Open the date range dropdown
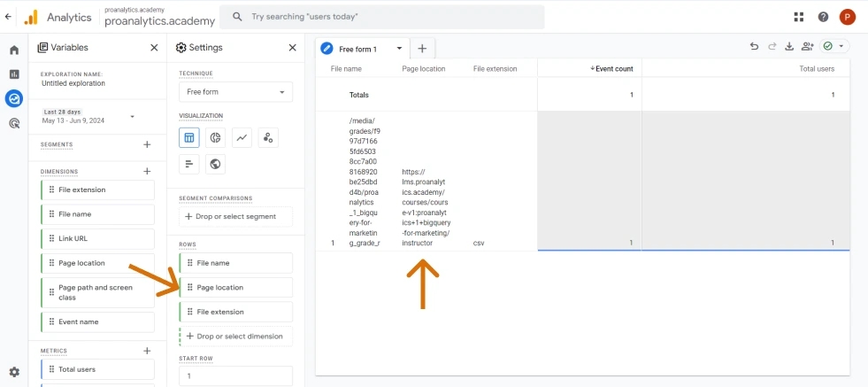Image resolution: width=868 pixels, height=387 pixels. pos(88,116)
